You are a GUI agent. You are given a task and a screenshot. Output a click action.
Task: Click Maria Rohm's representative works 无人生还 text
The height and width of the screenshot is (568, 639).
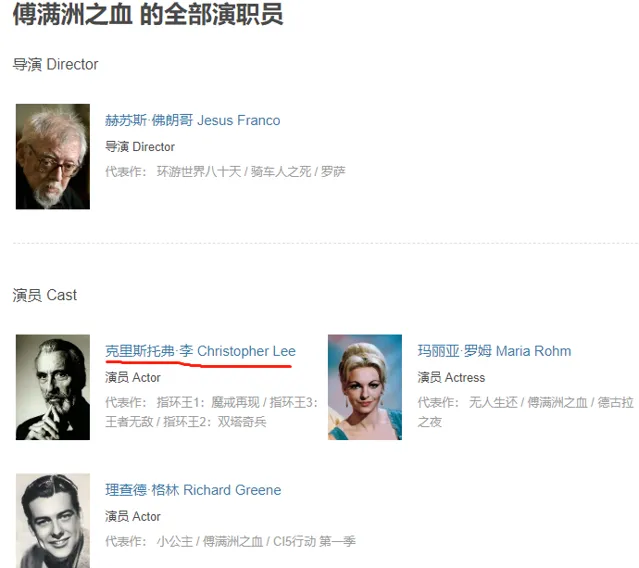493,403
